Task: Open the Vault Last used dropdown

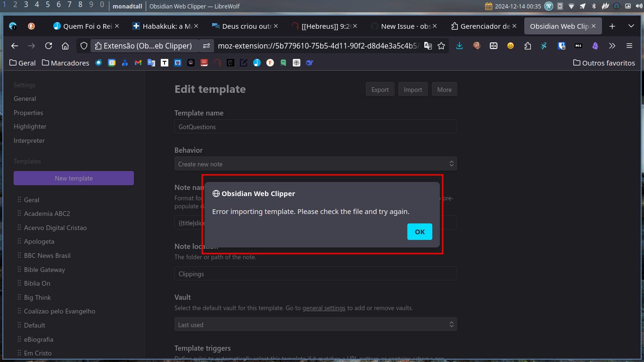Action: pyautogui.click(x=315, y=325)
